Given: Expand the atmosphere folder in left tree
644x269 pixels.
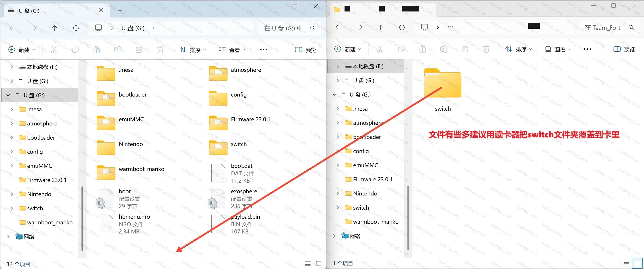Looking at the screenshot, I should coord(11,123).
